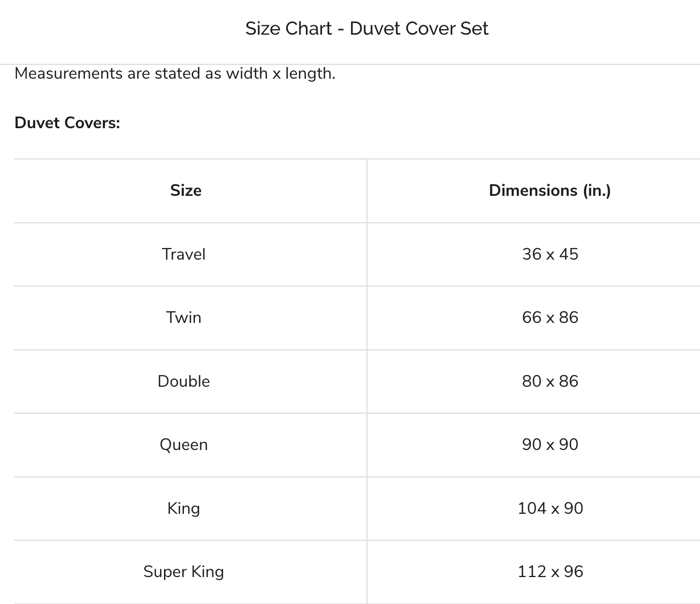Click the 66 x 86 dimensions cell
Screen dimensions: 700x604
click(550, 317)
